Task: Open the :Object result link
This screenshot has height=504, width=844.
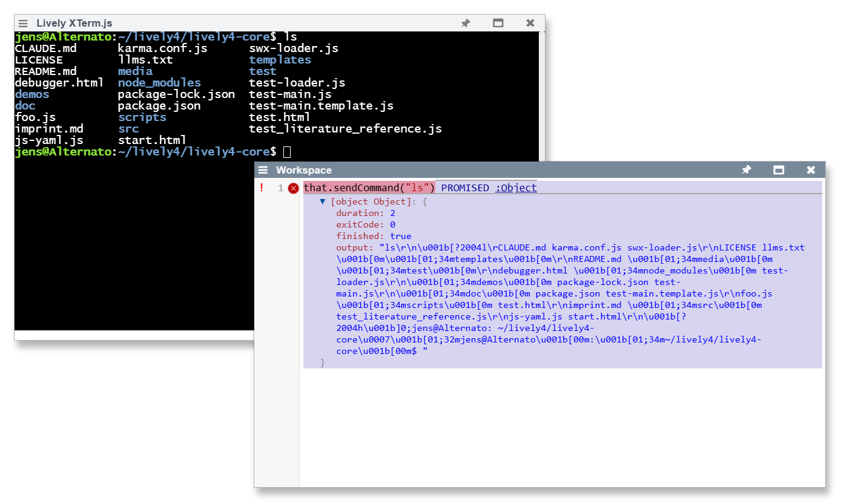Action: point(516,188)
